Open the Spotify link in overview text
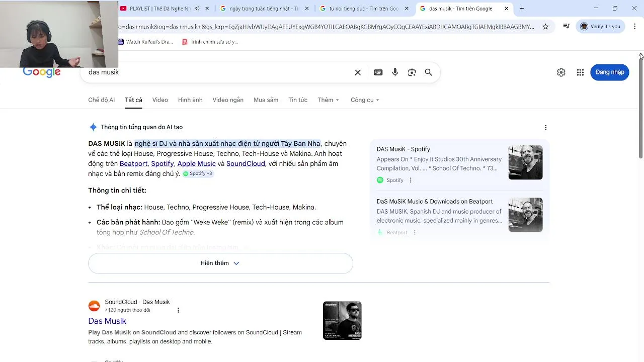The width and height of the screenshot is (644, 362). point(163,164)
